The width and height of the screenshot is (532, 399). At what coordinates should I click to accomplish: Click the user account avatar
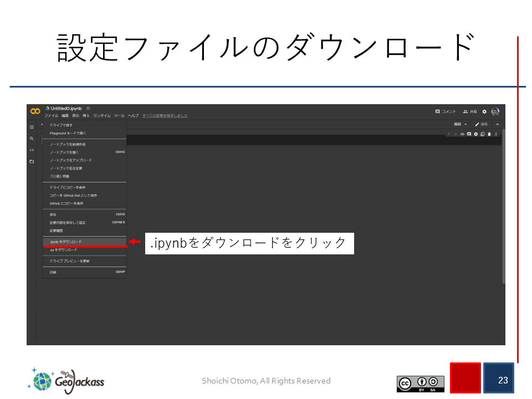tap(495, 111)
